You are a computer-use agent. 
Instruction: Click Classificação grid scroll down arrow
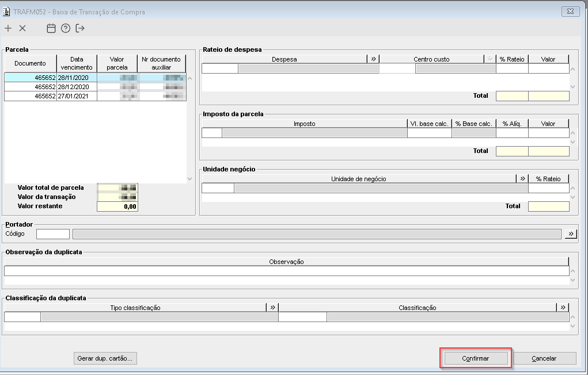click(x=572, y=326)
